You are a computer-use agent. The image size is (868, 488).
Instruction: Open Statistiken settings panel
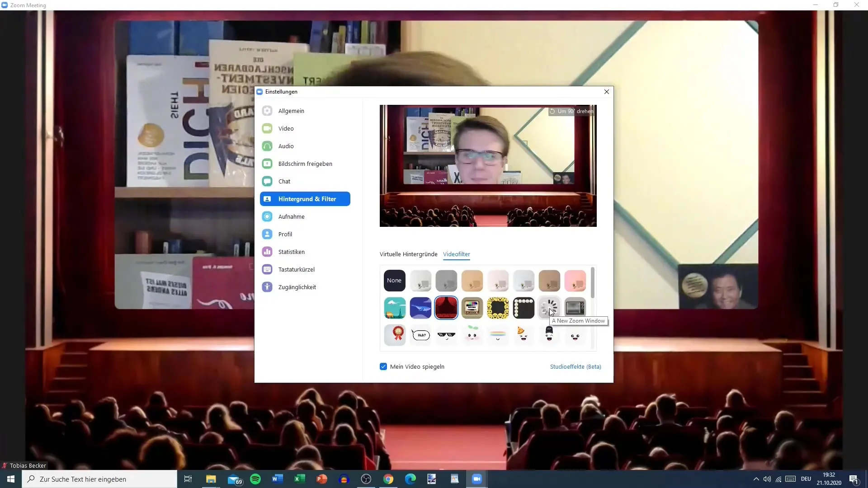point(292,251)
